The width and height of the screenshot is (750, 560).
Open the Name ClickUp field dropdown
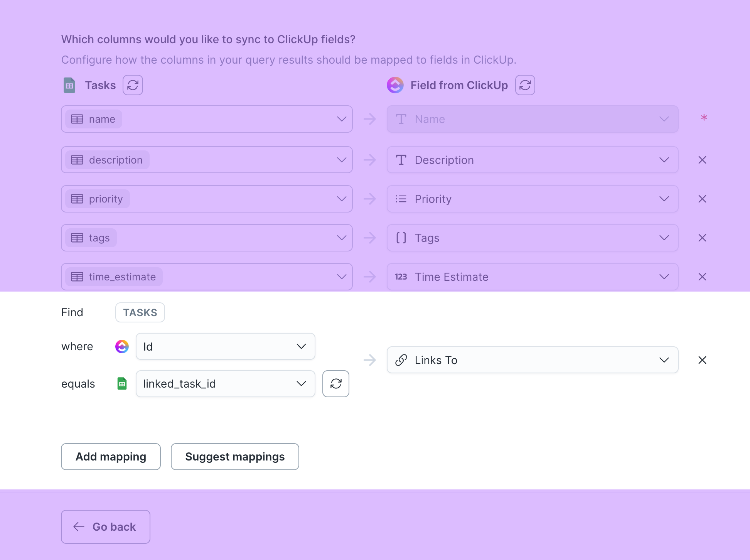pos(533,119)
